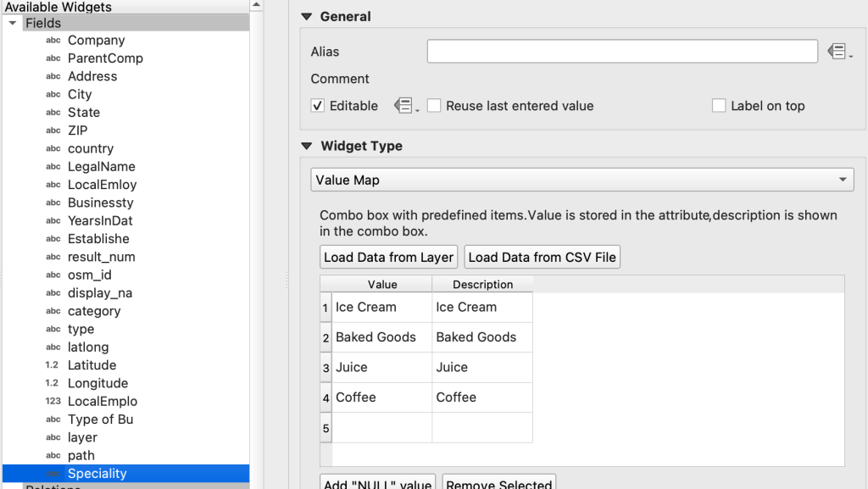Collapse the General section

[x=307, y=16]
